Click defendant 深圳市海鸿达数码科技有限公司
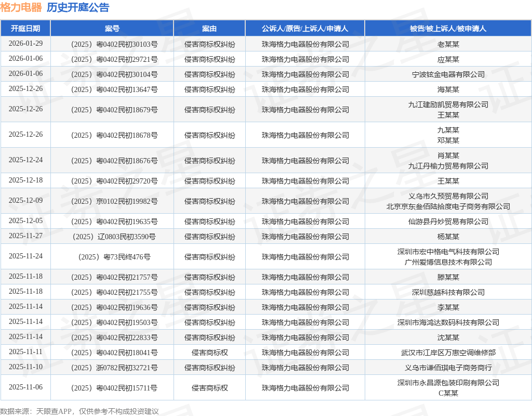The width and height of the screenshot is (532, 416). pyautogui.click(x=448, y=322)
